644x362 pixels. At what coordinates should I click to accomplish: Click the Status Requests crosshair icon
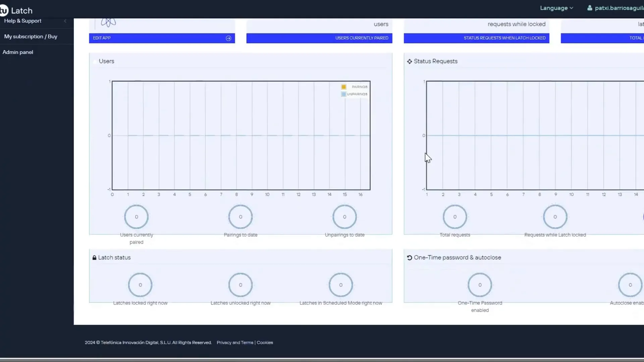coord(410,61)
